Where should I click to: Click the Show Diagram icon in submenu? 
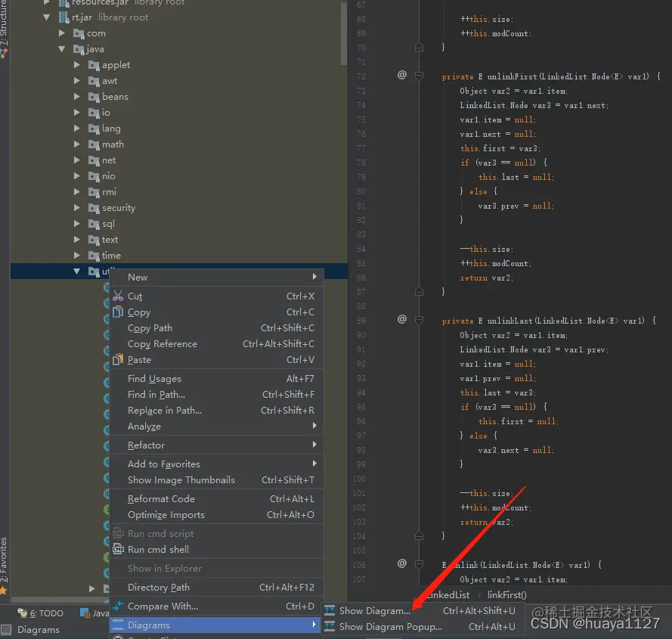click(330, 610)
